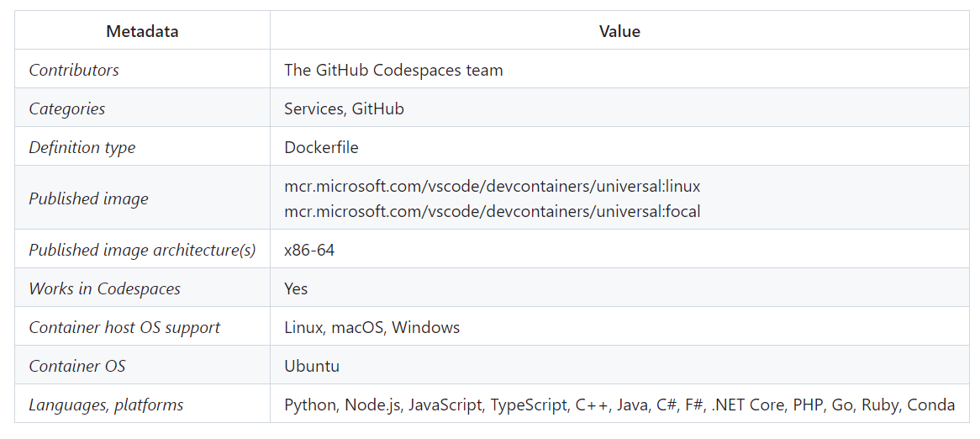Select the 'Container OS' label

click(x=76, y=367)
